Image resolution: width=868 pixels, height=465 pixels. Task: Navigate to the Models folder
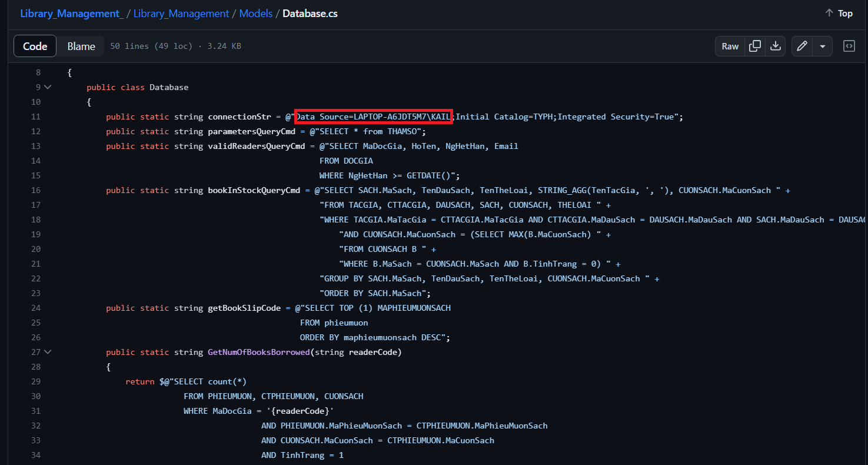tap(256, 13)
